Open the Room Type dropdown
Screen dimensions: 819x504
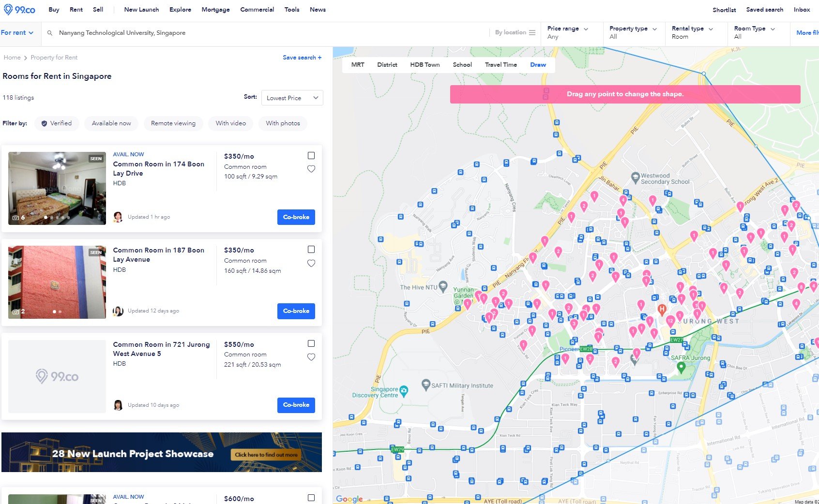point(758,32)
